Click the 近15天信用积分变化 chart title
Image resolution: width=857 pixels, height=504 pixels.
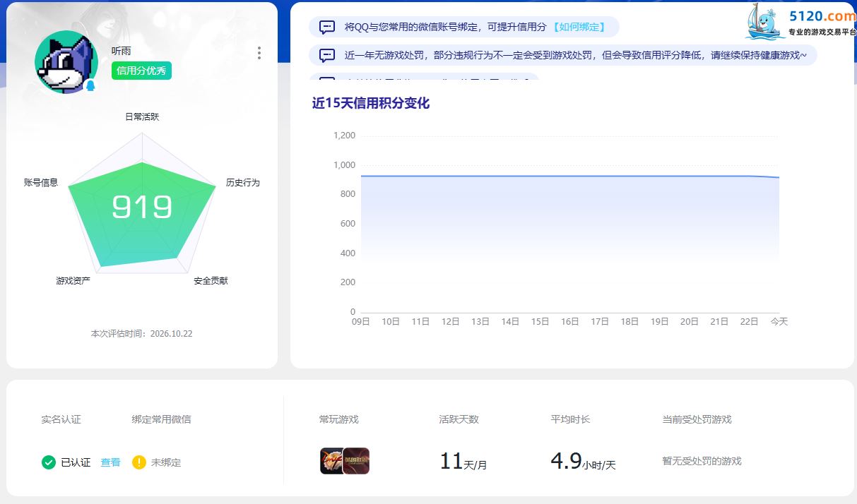371,103
